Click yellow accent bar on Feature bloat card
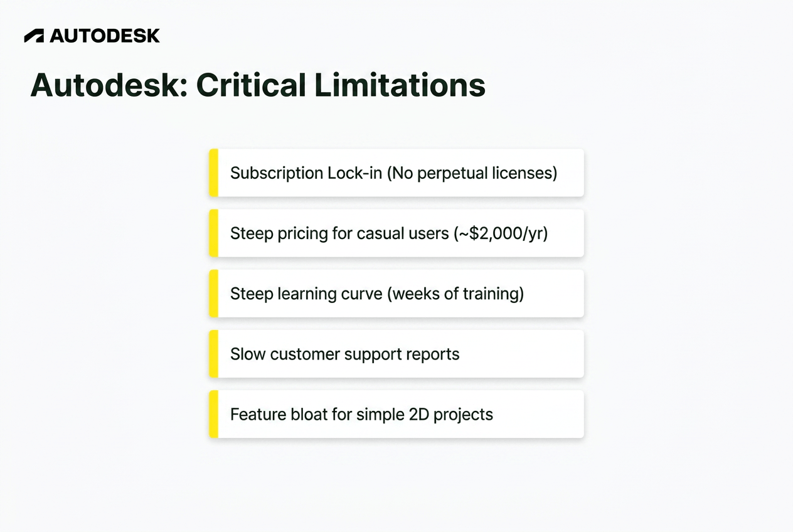The width and height of the screenshot is (793, 532). [x=213, y=414]
